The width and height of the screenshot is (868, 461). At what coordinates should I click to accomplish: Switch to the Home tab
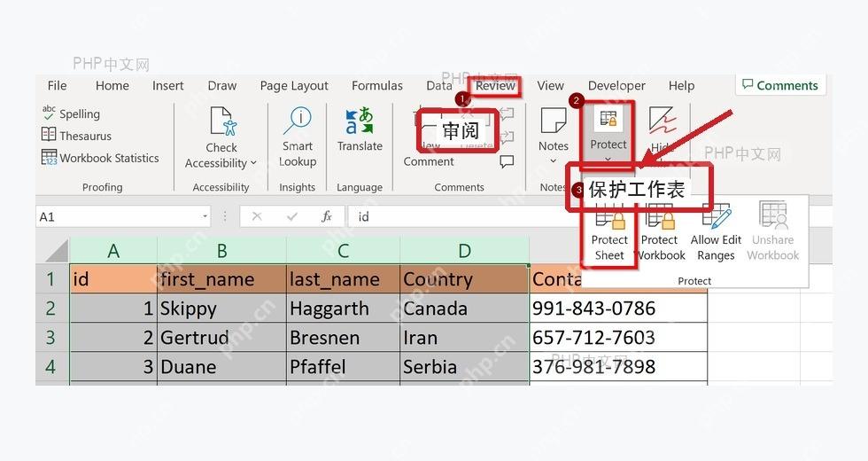pos(112,86)
